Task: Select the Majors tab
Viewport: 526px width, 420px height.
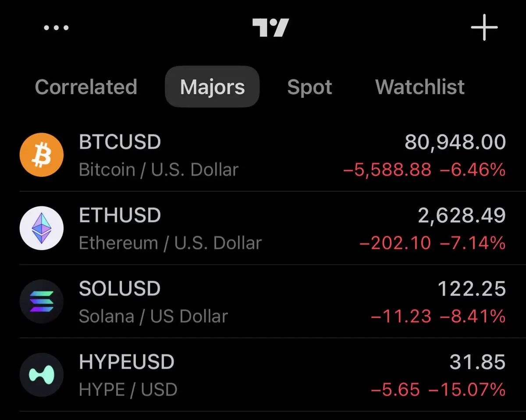Action: click(x=212, y=87)
